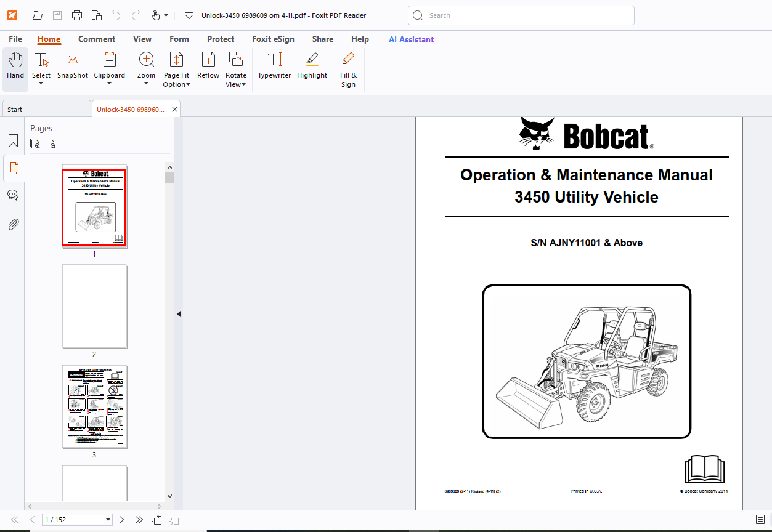Go to next page arrow

(x=122, y=520)
